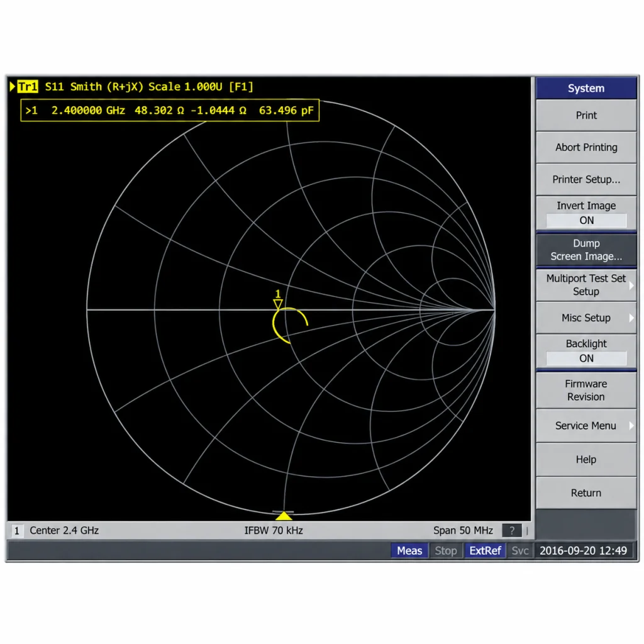
Task: Click the active trace arrow indicator
Action: pos(13,87)
